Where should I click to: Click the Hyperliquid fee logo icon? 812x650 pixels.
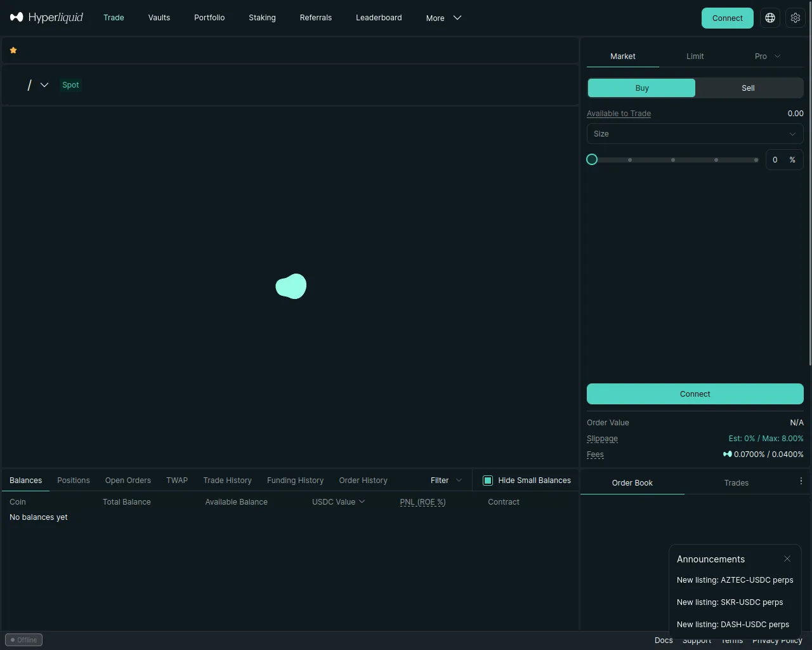pyautogui.click(x=728, y=454)
